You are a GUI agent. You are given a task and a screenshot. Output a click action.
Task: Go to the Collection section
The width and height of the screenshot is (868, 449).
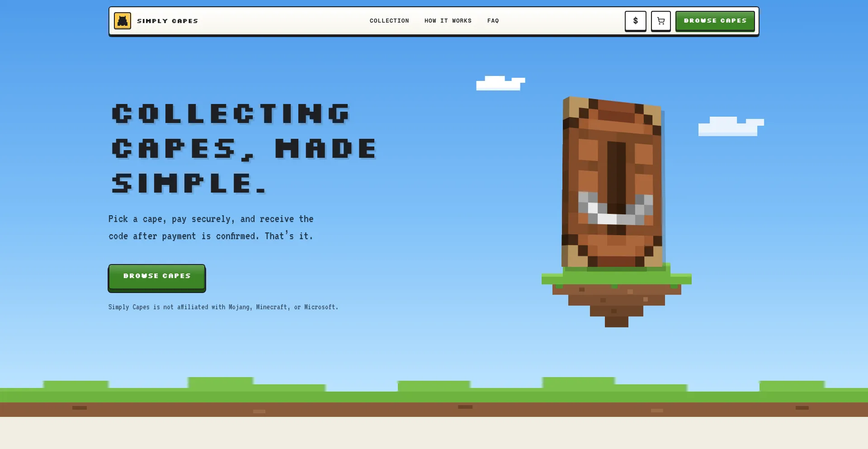[389, 21]
